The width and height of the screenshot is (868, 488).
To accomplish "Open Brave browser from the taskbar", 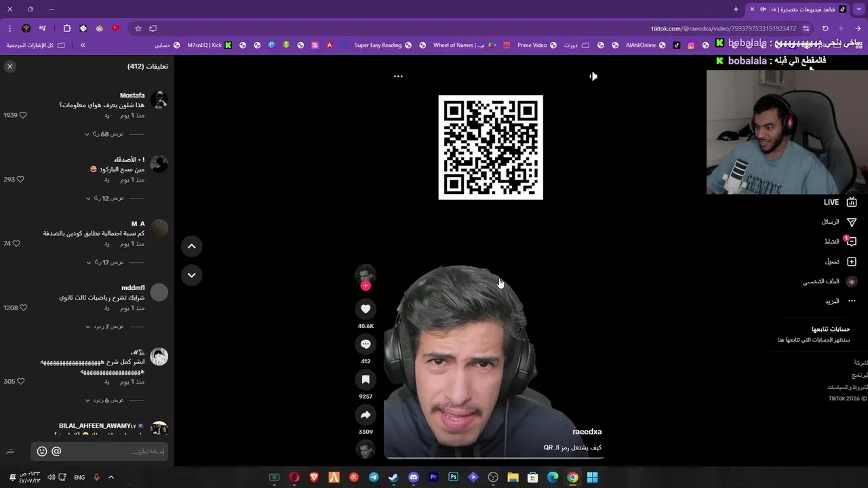I will 314,477.
